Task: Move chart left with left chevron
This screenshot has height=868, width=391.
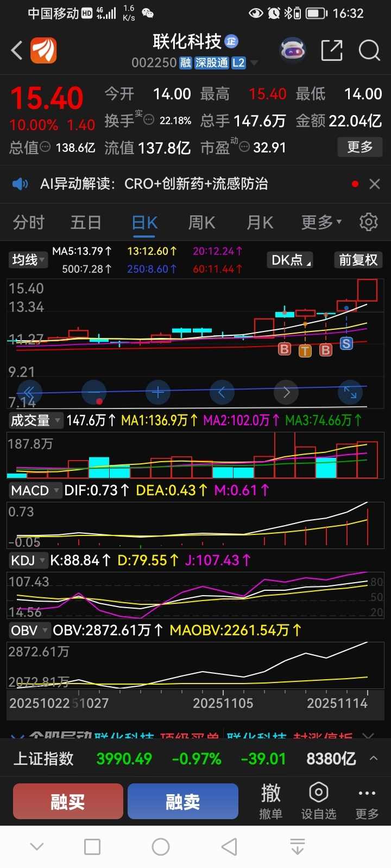Action: click(x=222, y=392)
